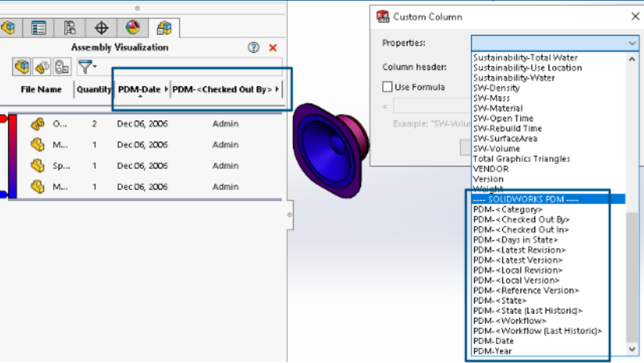Choose PDM-<Checked Out In> property
This screenshot has width=644, height=363.
(x=521, y=229)
